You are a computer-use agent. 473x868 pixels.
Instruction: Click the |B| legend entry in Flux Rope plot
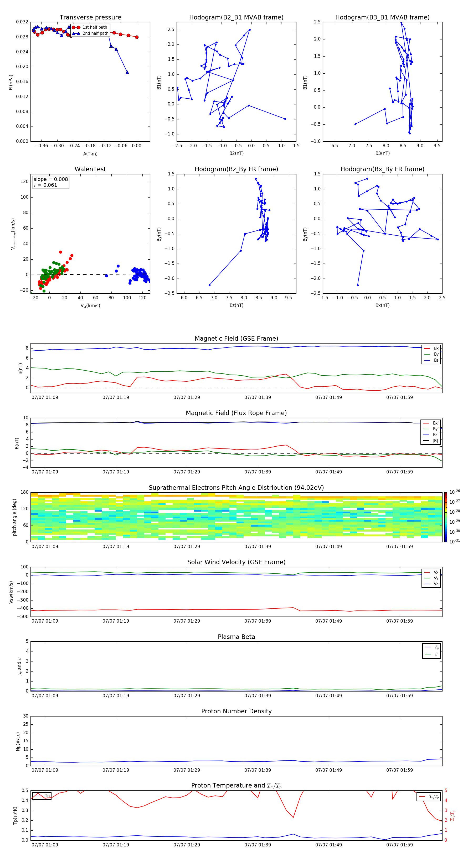point(431,441)
